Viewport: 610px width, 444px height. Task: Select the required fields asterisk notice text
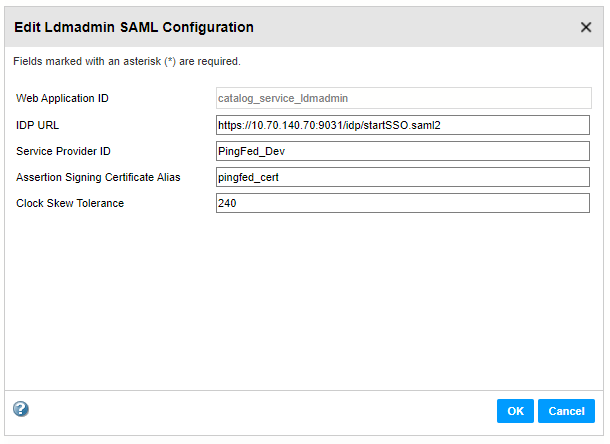click(x=127, y=61)
